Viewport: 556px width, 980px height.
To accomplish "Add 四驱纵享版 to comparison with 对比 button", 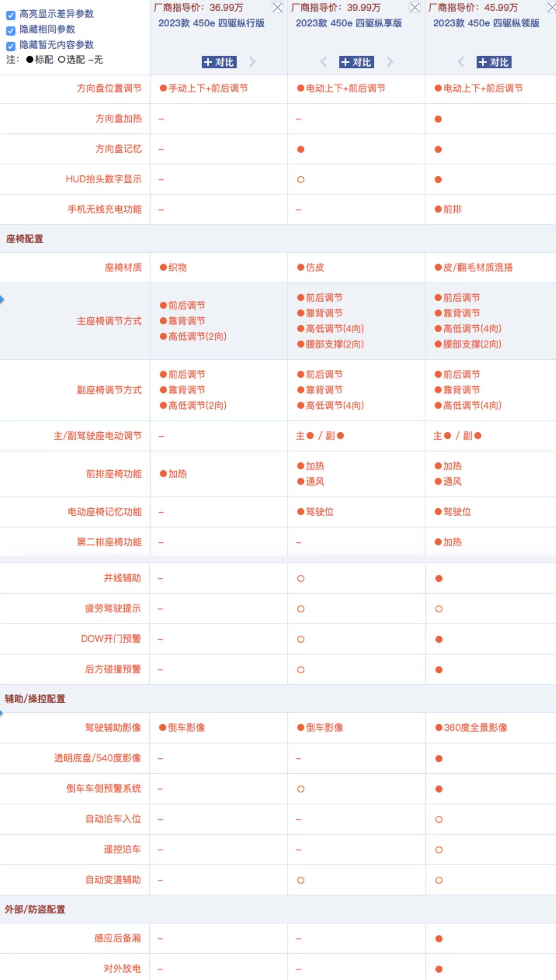I will click(x=357, y=62).
